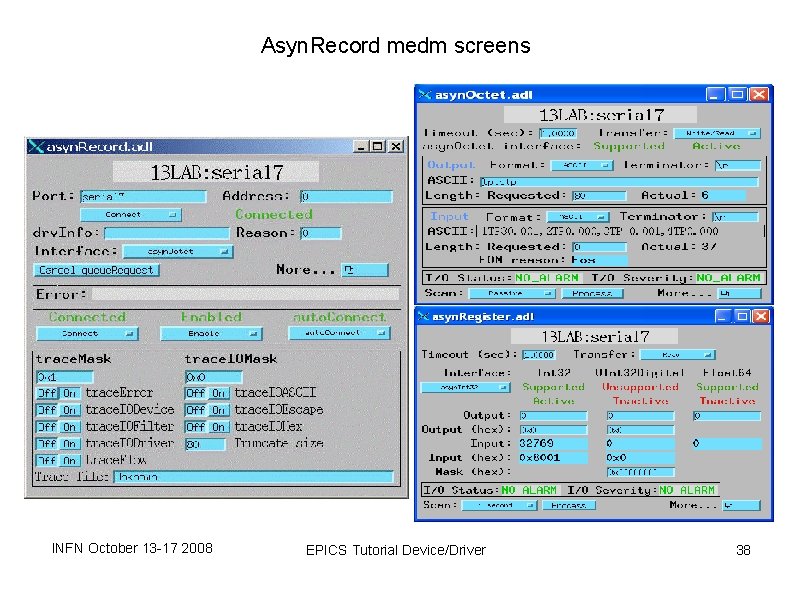Open the autoConnect dropdown
Image resolution: width=794 pixels, height=595 pixels.
point(339,333)
